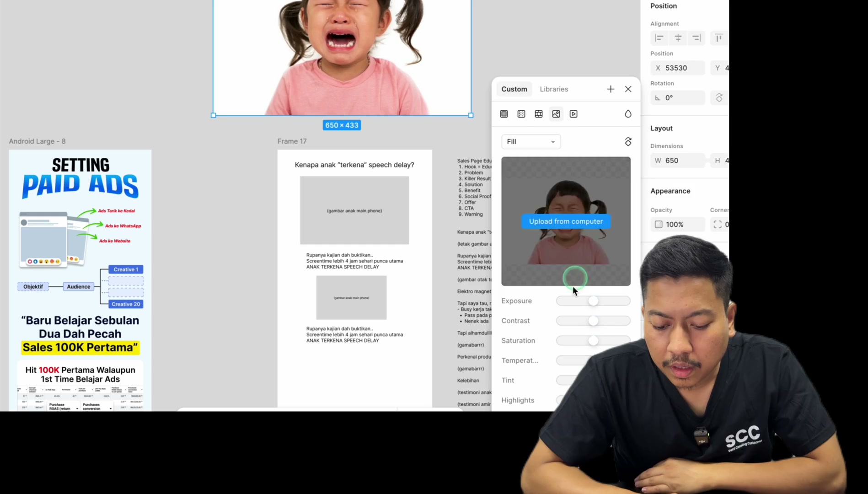Click the Objektif box in diagram
Screen dimensions: 868x494
pos(33,287)
